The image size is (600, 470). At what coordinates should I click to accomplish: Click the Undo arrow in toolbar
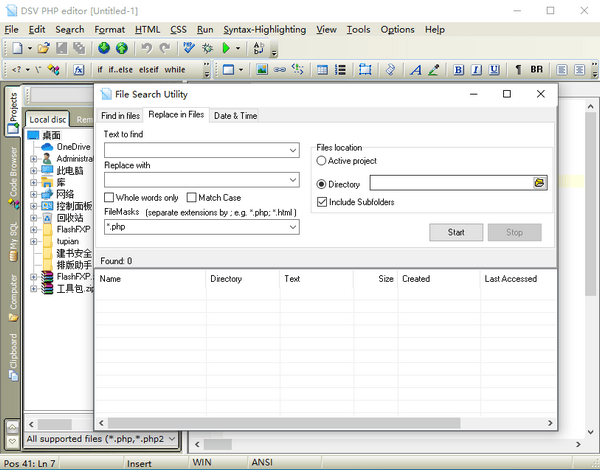point(146,48)
